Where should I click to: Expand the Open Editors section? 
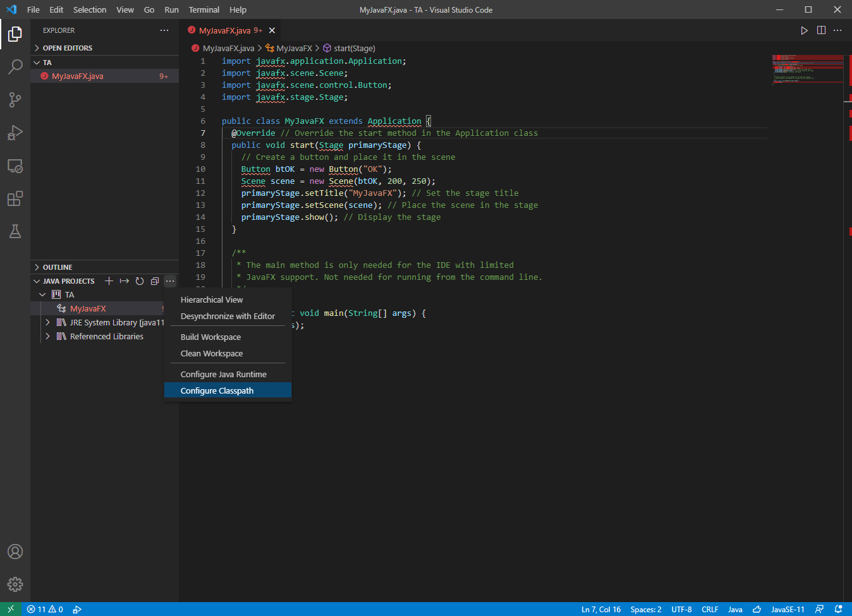105,48
